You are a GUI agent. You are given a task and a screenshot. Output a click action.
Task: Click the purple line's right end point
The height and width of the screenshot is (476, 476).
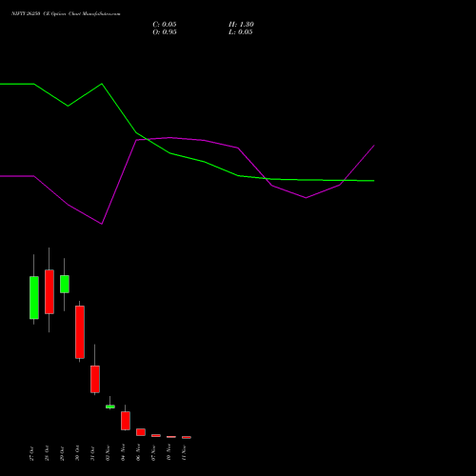click(x=374, y=146)
